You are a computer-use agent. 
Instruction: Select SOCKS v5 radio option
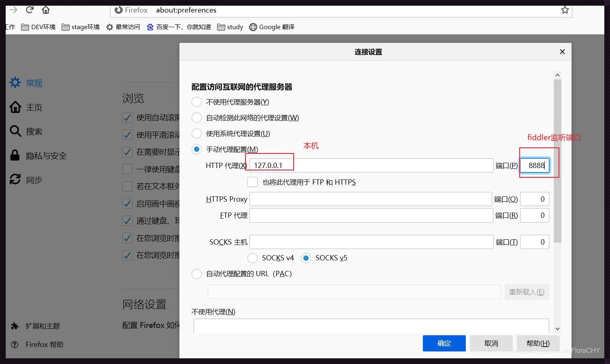point(306,258)
